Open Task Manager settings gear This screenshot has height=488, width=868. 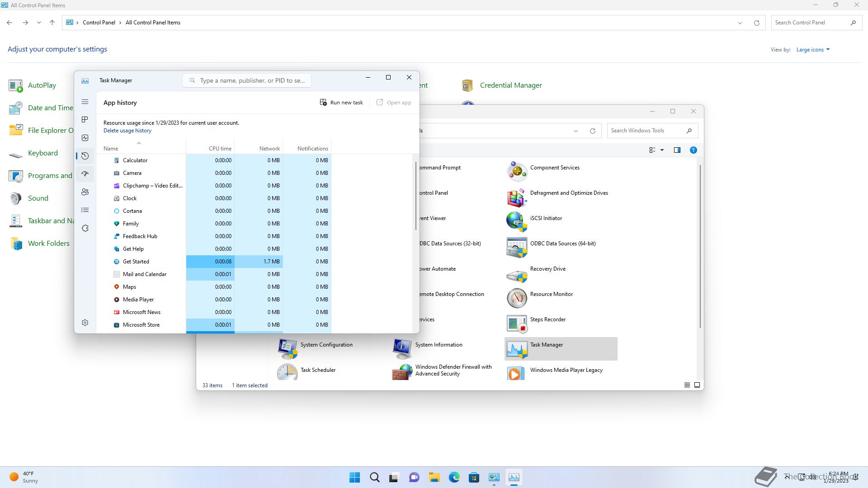click(85, 323)
